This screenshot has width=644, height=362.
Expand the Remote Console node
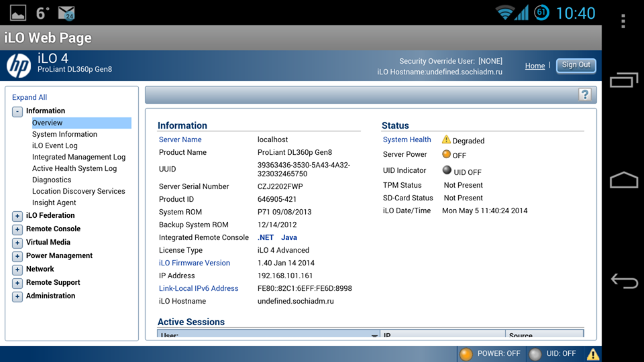pyautogui.click(x=17, y=229)
